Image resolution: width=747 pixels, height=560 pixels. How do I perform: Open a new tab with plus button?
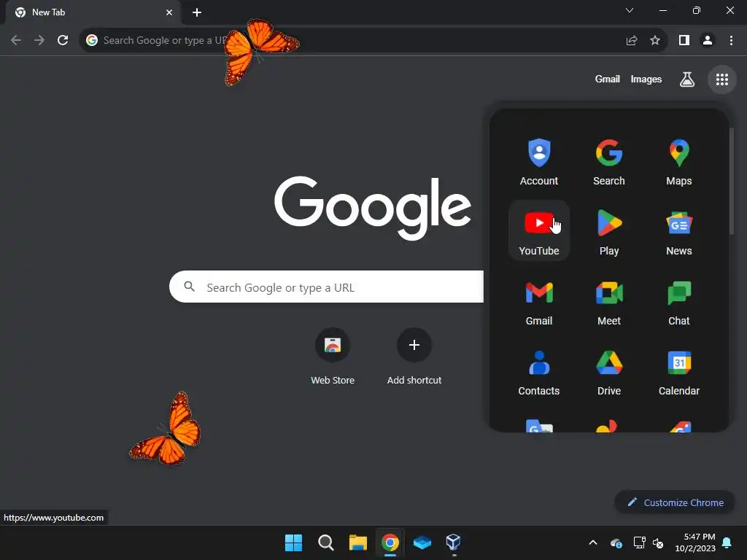click(x=197, y=12)
